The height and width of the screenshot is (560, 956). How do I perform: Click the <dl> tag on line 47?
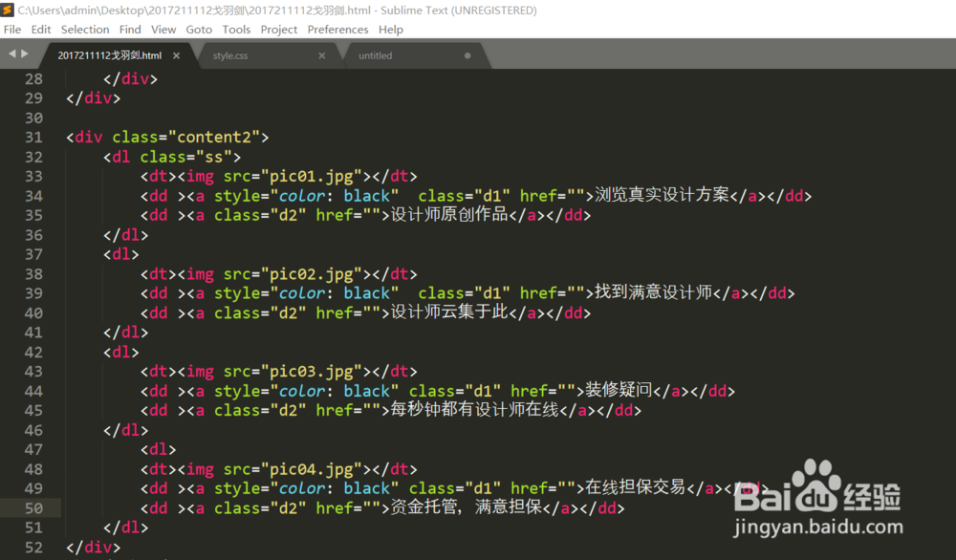[x=158, y=449]
